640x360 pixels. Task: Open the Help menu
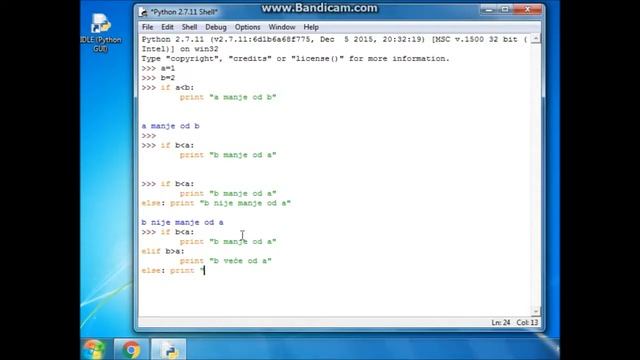311,27
